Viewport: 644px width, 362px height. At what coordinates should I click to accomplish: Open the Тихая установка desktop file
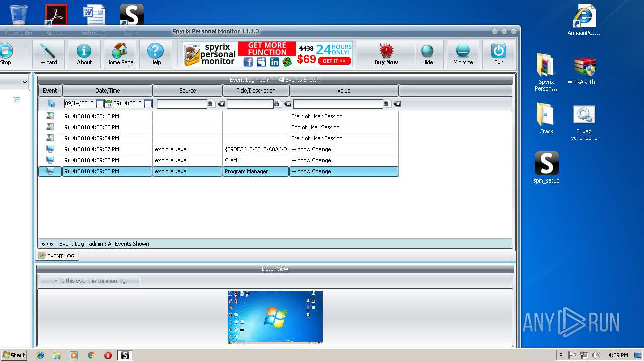[x=584, y=123]
